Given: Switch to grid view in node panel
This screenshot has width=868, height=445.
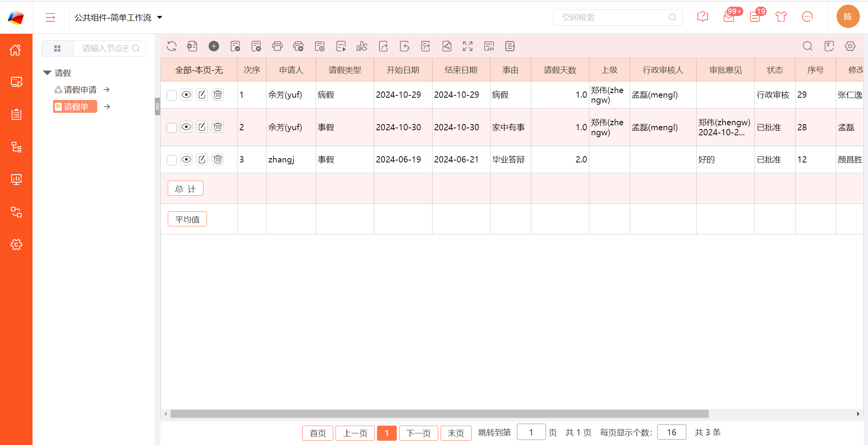Looking at the screenshot, I should (x=57, y=48).
